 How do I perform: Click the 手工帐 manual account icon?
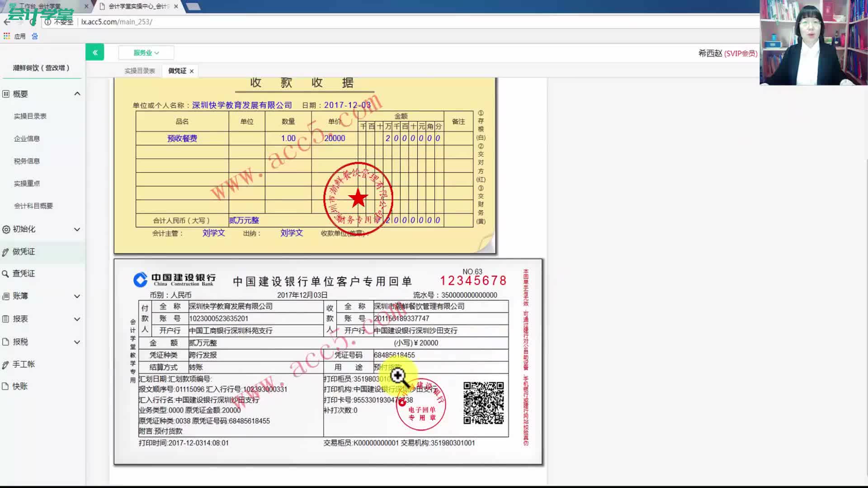tap(5, 364)
